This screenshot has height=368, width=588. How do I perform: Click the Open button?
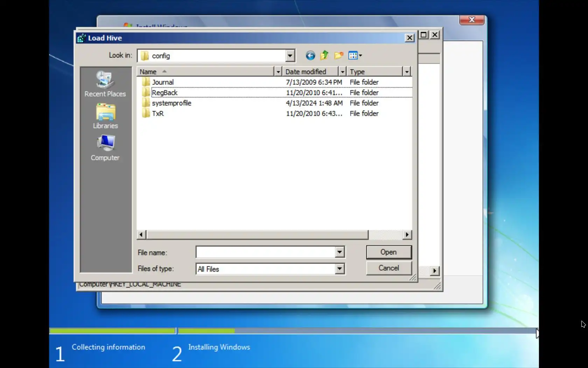point(389,252)
